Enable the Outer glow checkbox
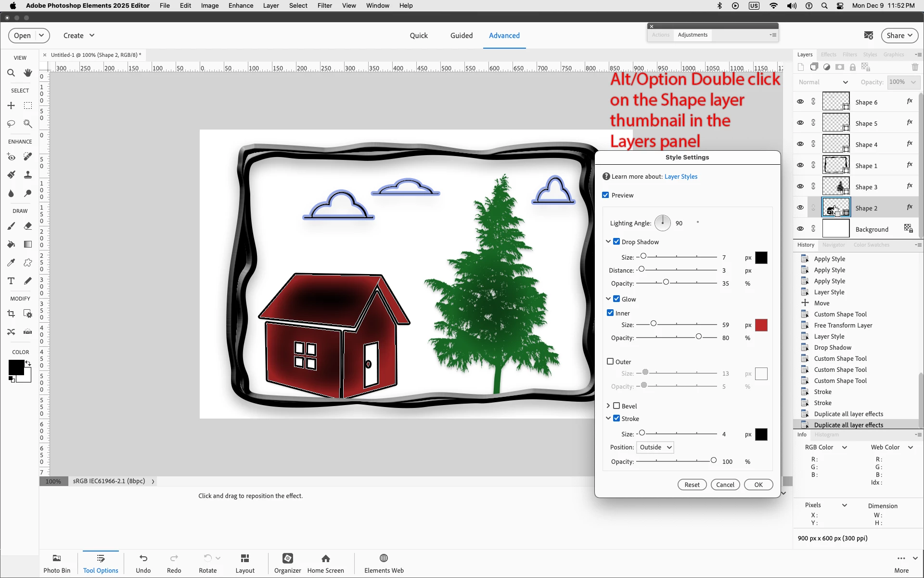 coord(610,361)
